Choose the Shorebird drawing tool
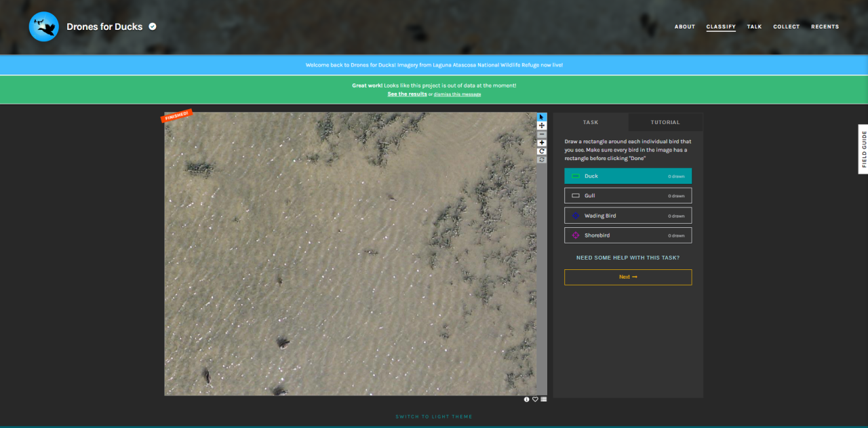The width and height of the screenshot is (868, 428). (x=628, y=235)
